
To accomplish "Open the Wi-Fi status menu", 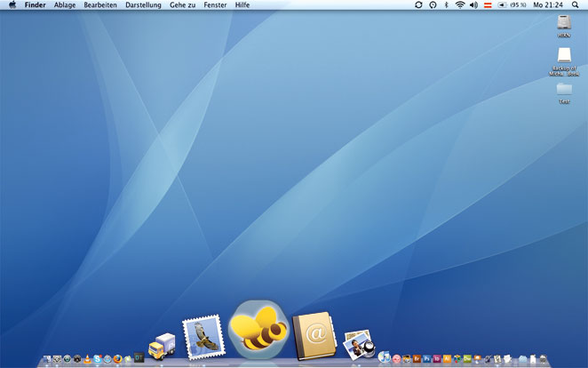I will tap(459, 5).
